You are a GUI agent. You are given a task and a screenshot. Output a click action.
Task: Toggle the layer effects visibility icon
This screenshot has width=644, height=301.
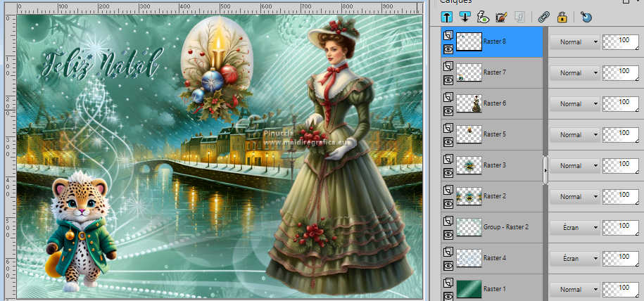(483, 17)
